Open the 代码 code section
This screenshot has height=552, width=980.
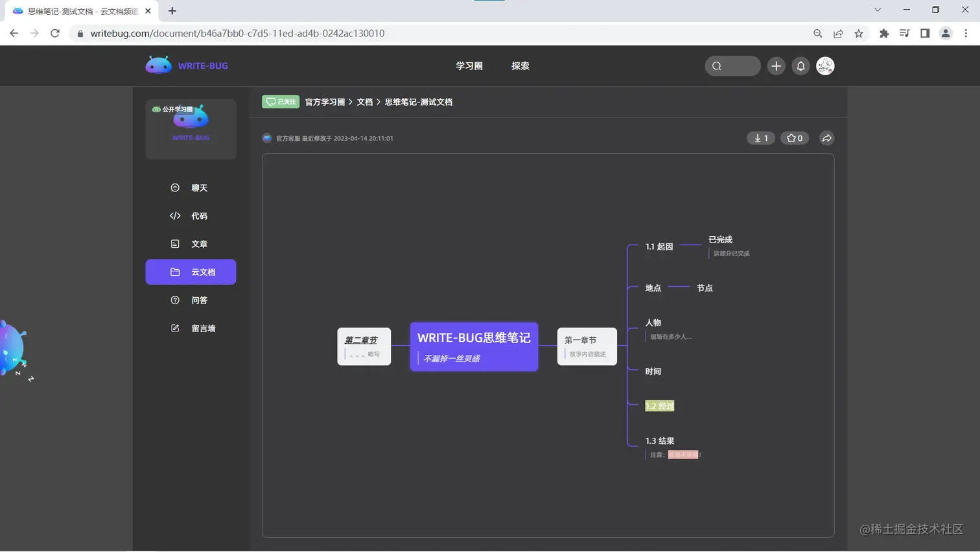tap(174, 215)
